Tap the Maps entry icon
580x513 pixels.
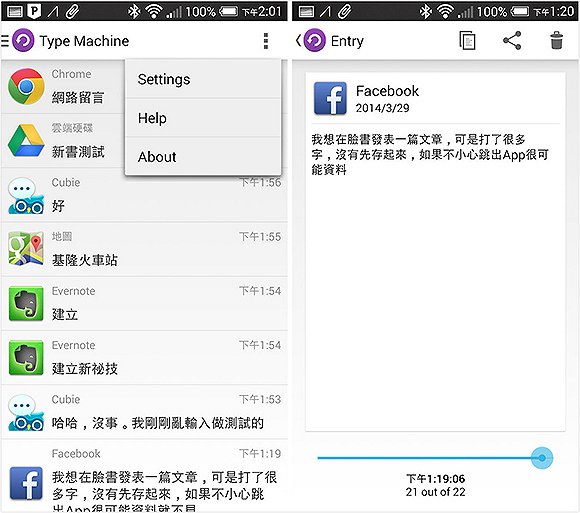pyautogui.click(x=26, y=249)
